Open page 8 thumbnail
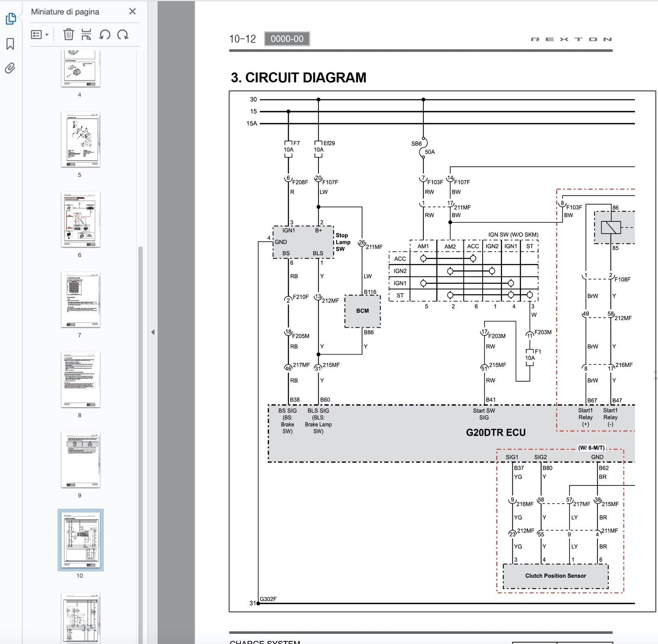 81,380
